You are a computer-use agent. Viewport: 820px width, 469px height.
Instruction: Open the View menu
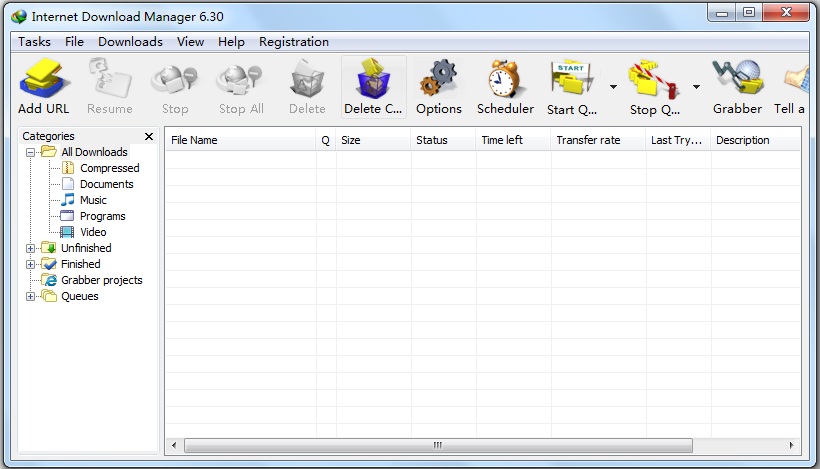[190, 42]
